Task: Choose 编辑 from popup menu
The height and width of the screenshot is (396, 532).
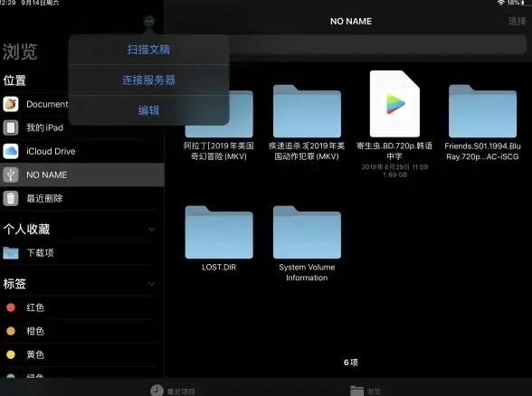Action: click(148, 110)
